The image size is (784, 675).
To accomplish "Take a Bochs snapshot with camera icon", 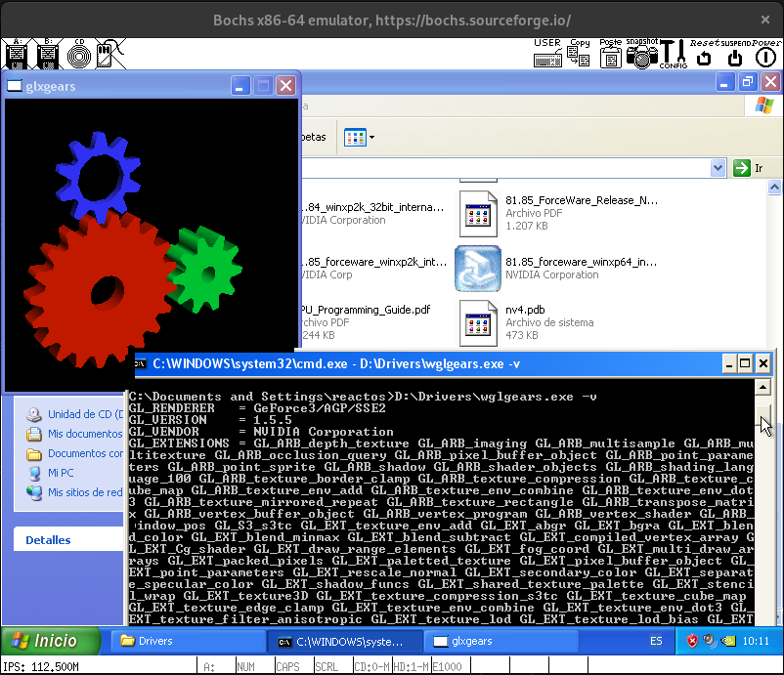I will pyautogui.click(x=642, y=53).
